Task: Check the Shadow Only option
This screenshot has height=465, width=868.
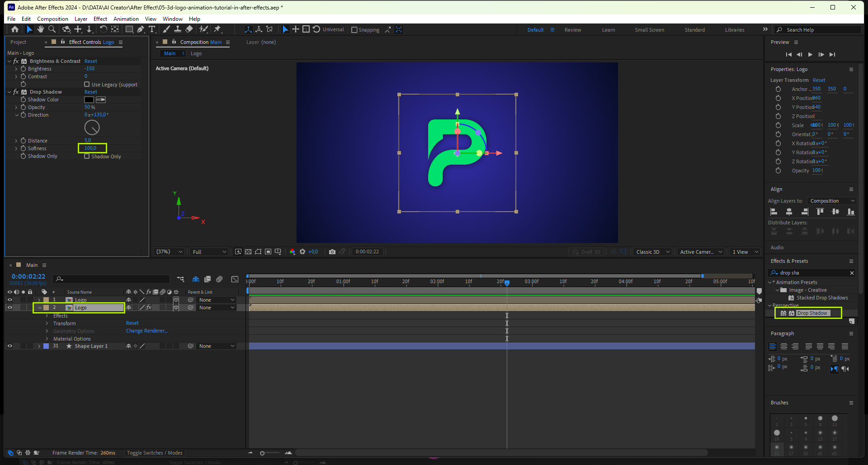Action: (87, 157)
